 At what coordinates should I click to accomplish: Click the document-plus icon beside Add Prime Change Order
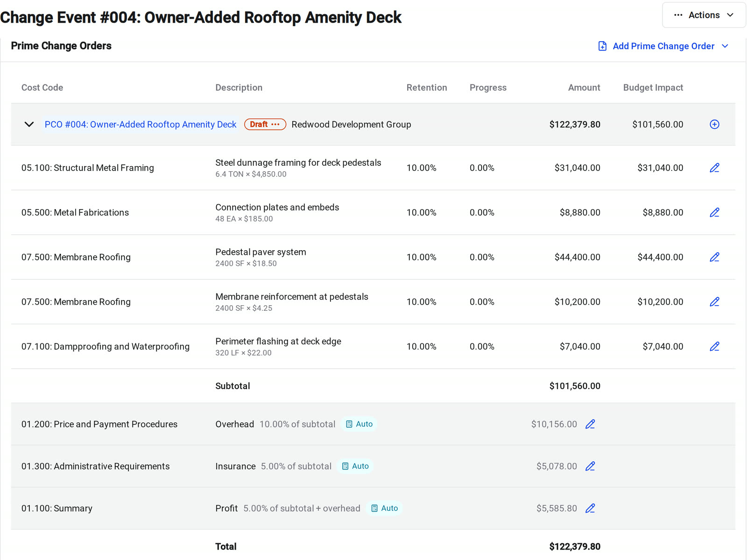[602, 46]
